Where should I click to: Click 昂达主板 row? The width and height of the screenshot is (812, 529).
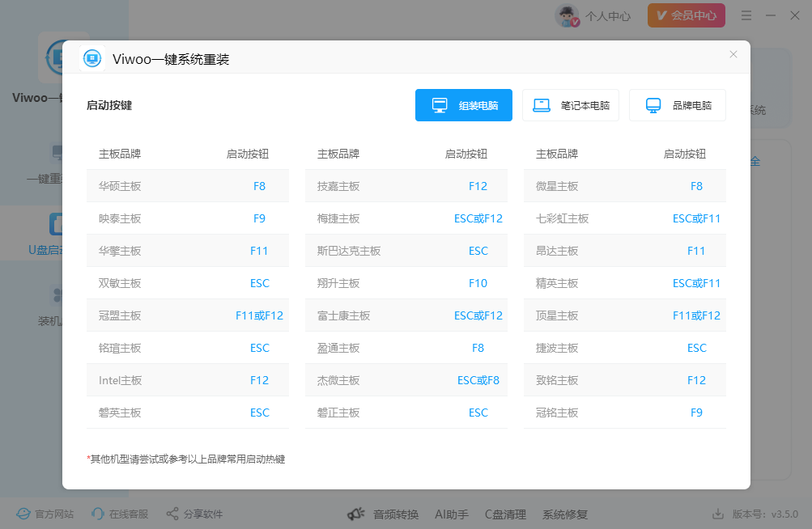coord(625,251)
